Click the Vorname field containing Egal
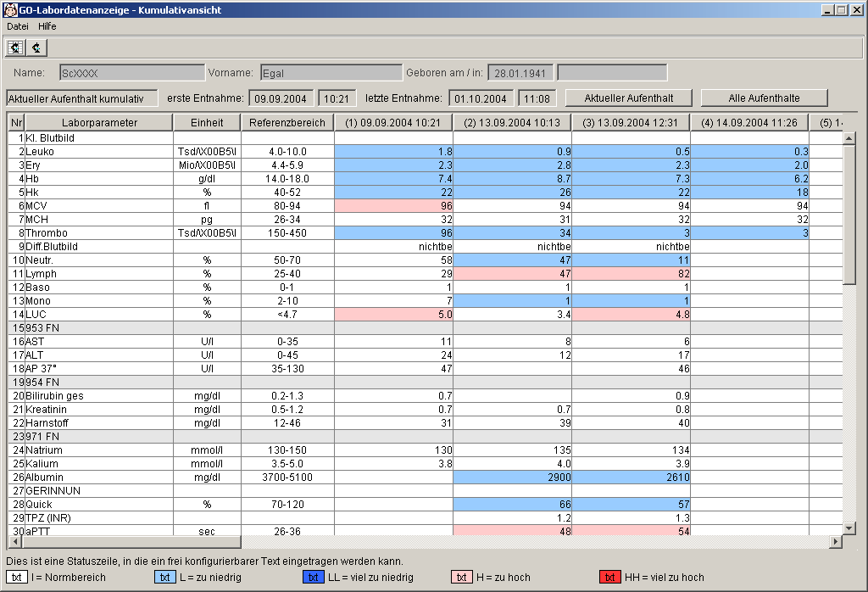 [x=331, y=73]
